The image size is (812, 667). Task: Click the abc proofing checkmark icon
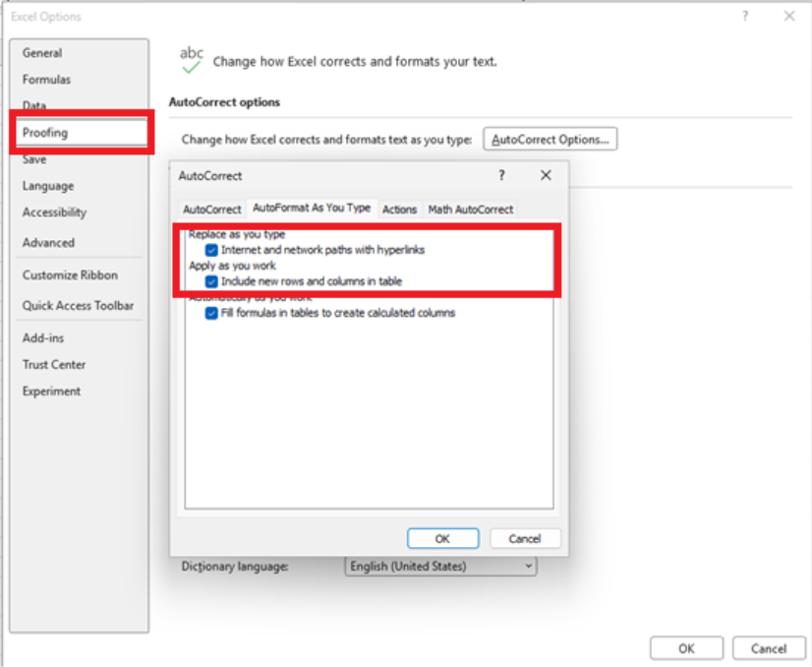[191, 60]
